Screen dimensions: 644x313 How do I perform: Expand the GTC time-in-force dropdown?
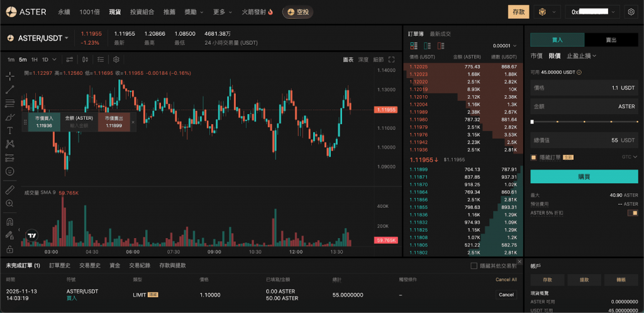[630, 157]
